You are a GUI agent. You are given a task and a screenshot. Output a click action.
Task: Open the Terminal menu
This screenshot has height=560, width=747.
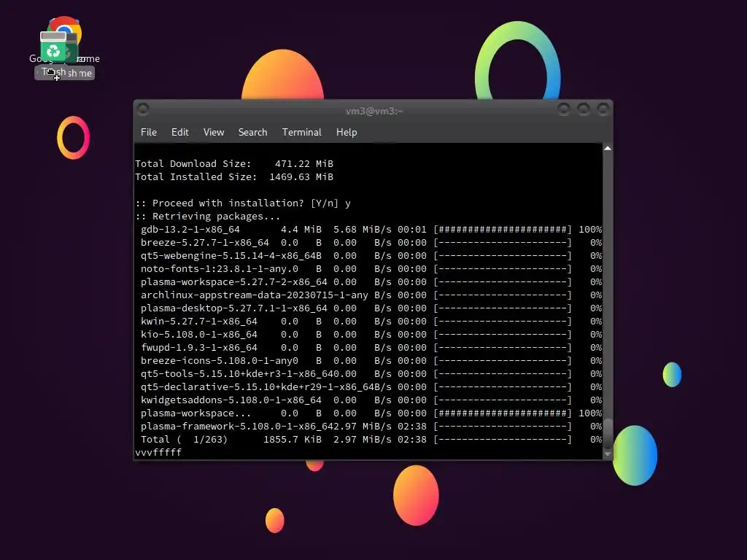(301, 133)
